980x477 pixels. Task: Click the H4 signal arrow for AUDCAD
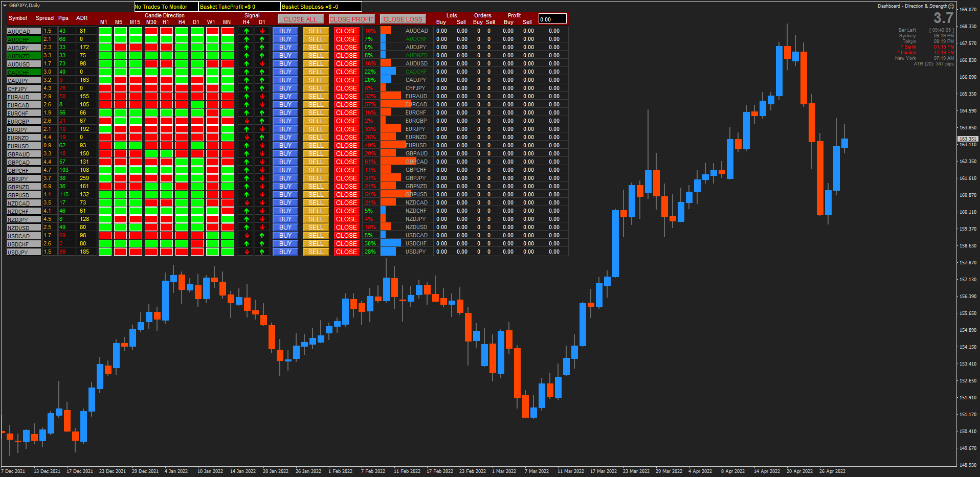pos(247,31)
